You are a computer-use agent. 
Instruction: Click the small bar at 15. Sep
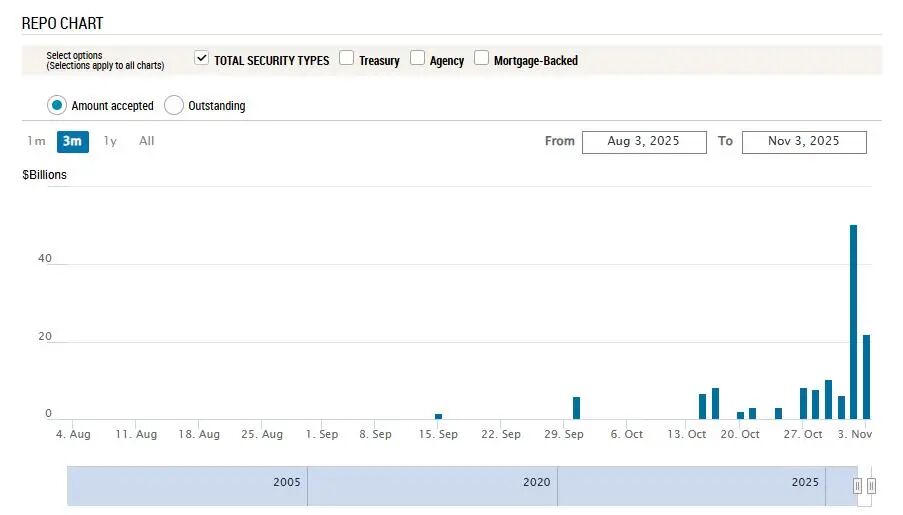pyautogui.click(x=438, y=416)
